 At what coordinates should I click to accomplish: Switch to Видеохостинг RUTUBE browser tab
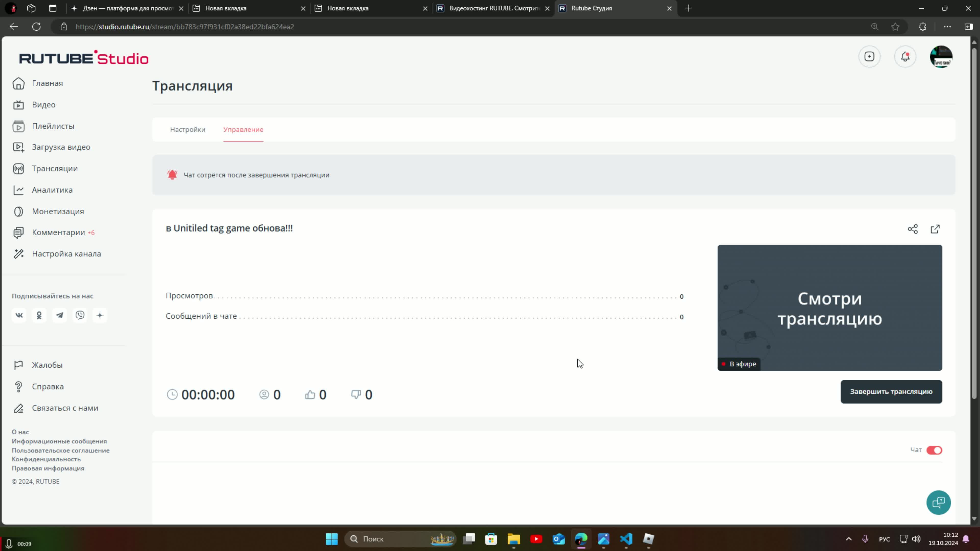(x=493, y=8)
